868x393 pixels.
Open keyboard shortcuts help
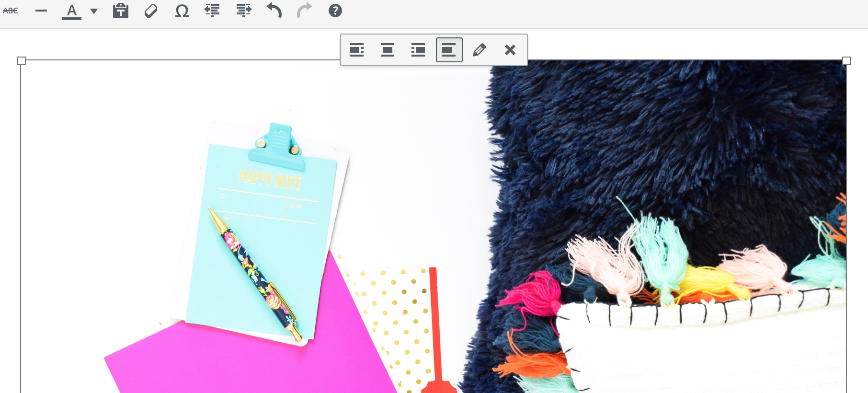[x=335, y=11]
